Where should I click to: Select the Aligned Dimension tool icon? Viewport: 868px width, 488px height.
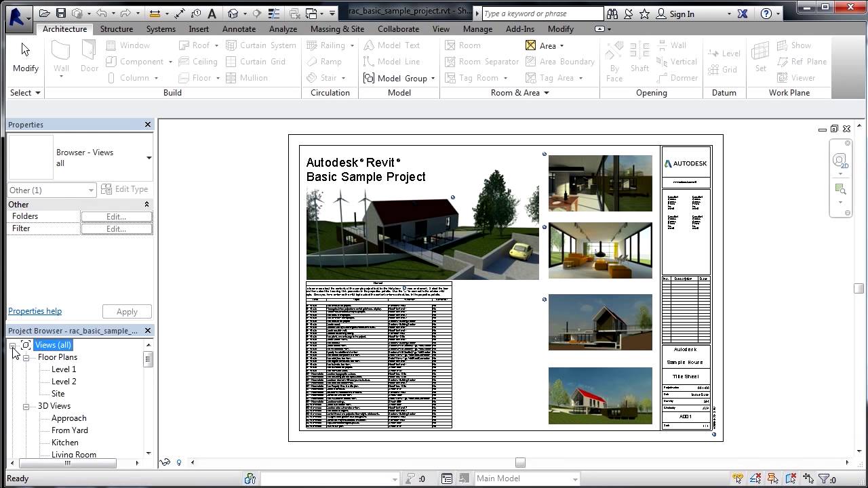[x=180, y=14]
